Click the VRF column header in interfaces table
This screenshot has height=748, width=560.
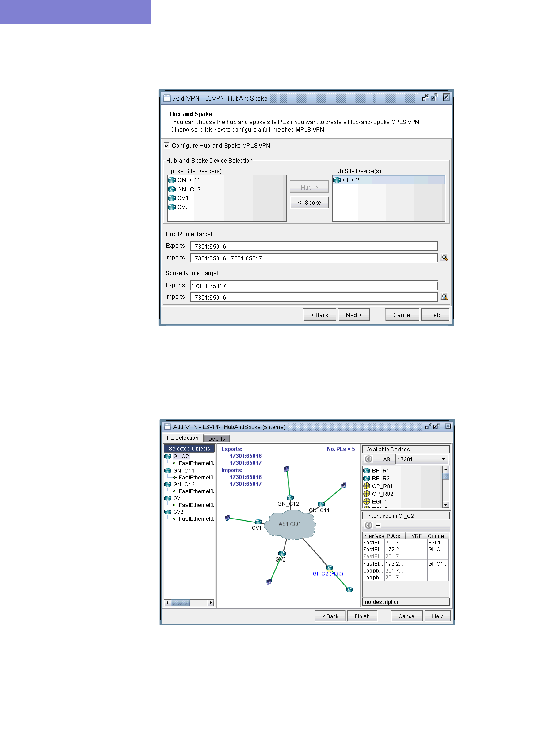416,536
